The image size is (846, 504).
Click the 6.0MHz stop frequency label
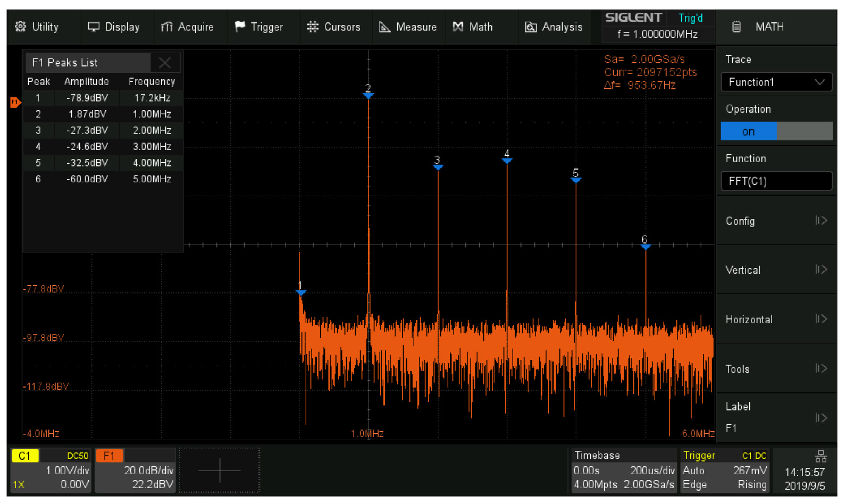[698, 433]
